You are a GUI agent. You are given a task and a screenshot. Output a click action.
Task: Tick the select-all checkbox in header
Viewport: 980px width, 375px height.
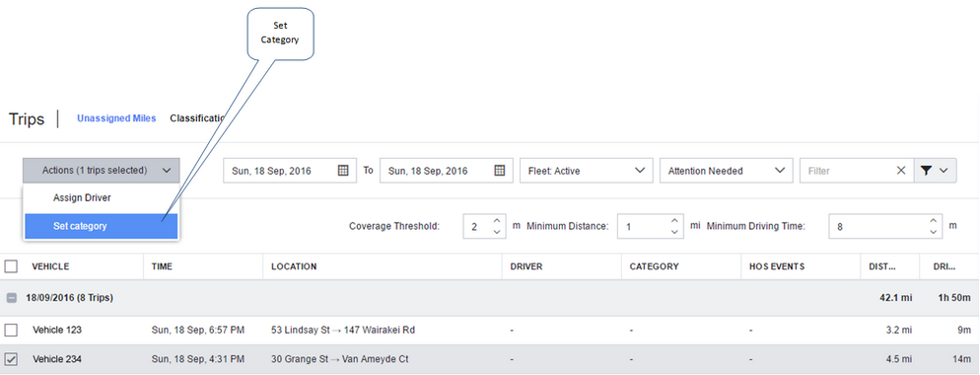click(11, 266)
